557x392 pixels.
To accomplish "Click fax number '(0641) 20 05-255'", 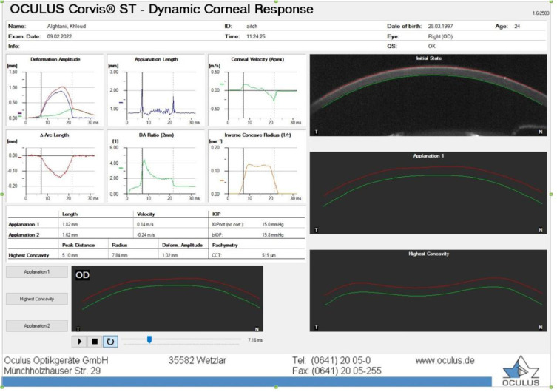I will (346, 371).
